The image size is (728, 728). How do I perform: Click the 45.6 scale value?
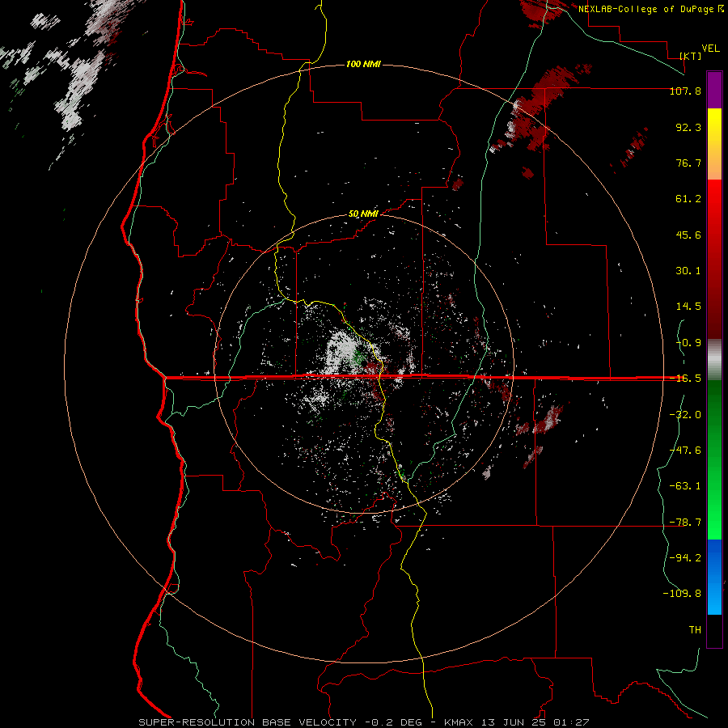pos(688,235)
